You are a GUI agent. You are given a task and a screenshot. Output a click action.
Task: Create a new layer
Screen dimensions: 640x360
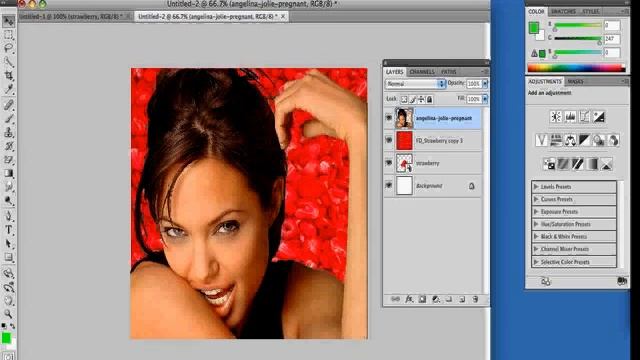[x=462, y=299]
